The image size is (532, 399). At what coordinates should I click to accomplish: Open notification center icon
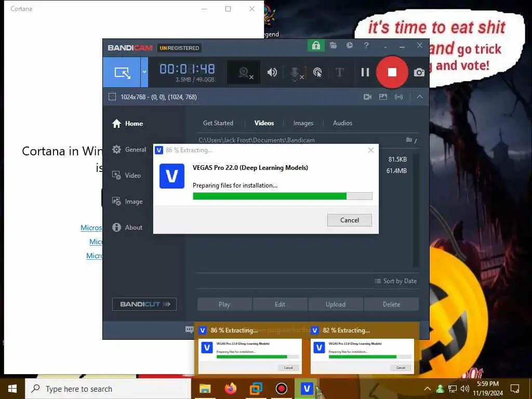tap(515, 389)
